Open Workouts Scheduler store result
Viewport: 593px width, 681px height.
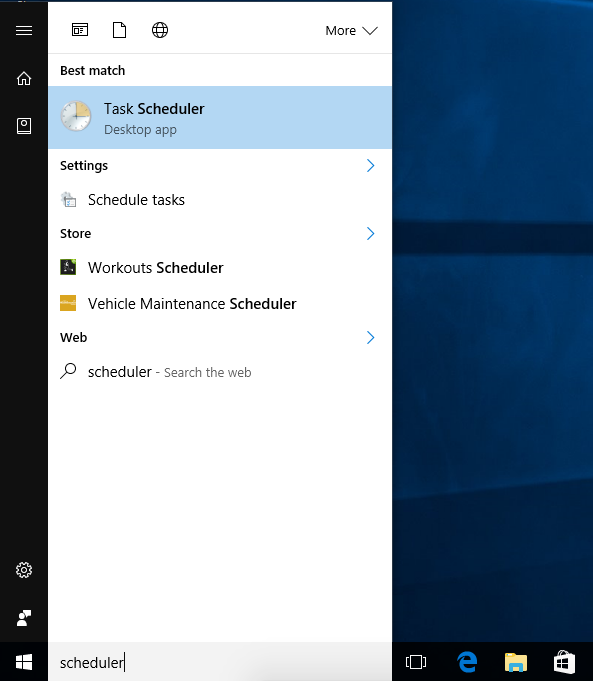[x=220, y=268]
